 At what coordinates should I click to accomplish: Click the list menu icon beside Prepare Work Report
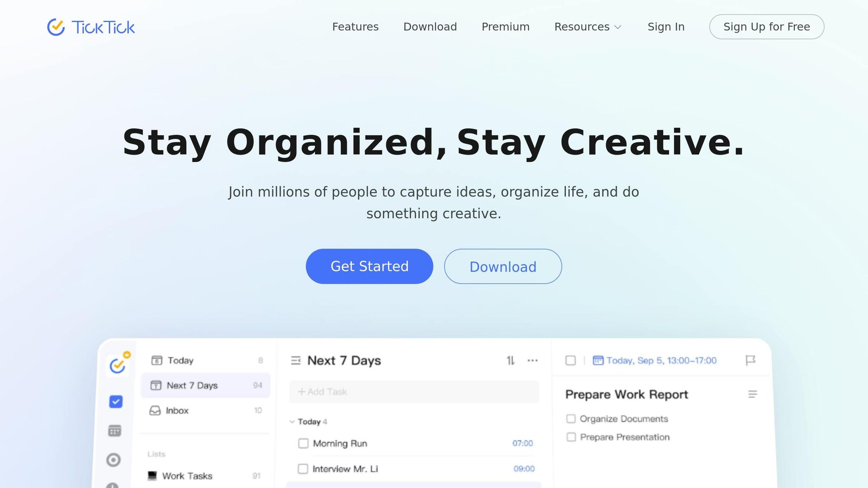pos(753,394)
